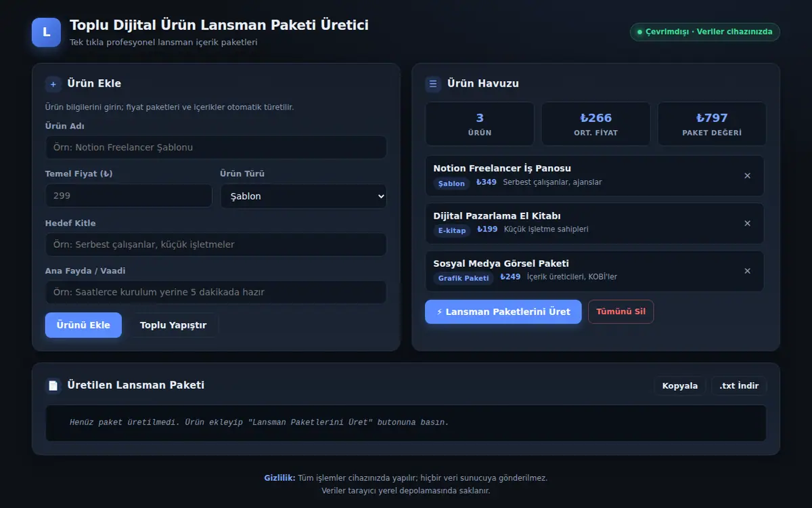Screen dimensions: 812x508
Task: Click the ₺349 price text
Action: click(487, 182)
